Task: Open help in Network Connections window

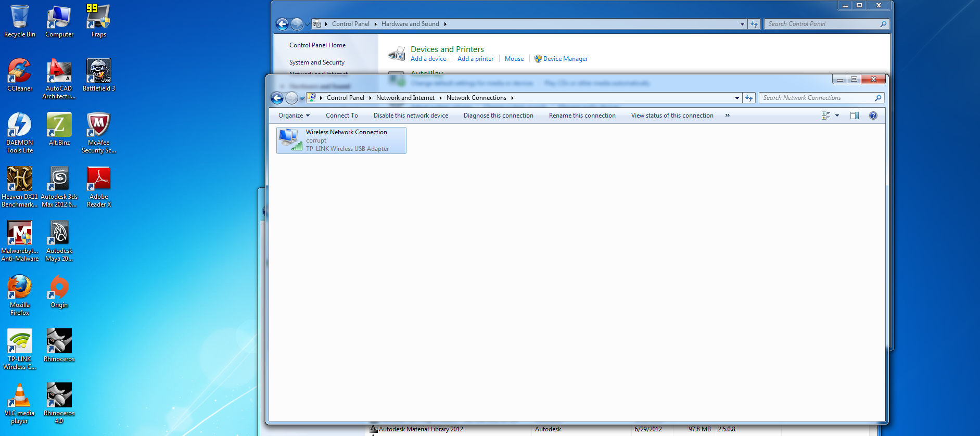Action: click(x=873, y=116)
